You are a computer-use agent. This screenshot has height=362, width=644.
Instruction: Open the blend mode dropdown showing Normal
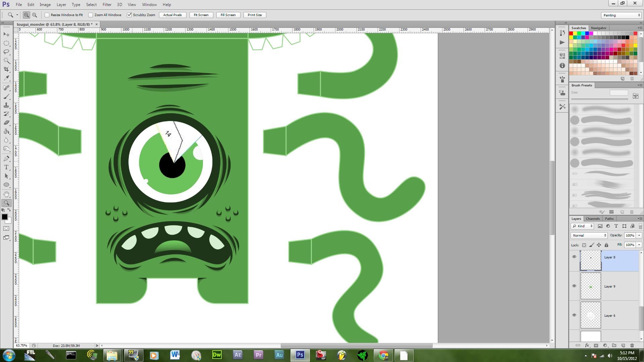pos(588,235)
